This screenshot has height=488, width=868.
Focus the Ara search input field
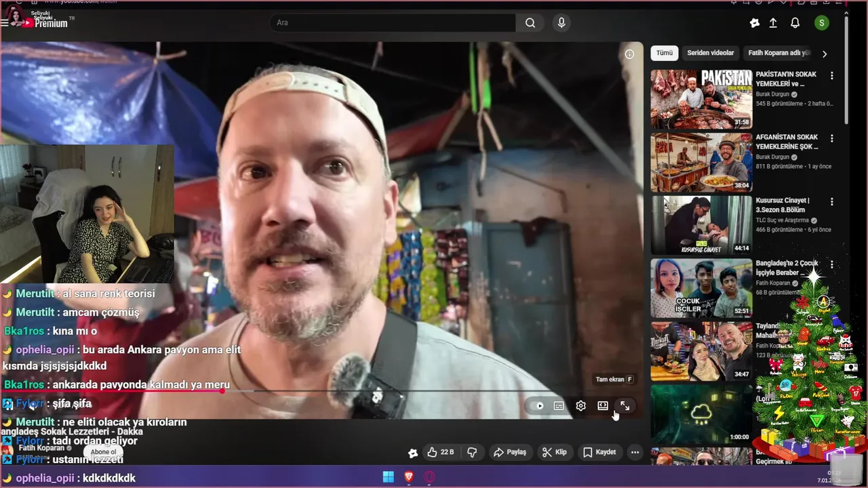[393, 22]
